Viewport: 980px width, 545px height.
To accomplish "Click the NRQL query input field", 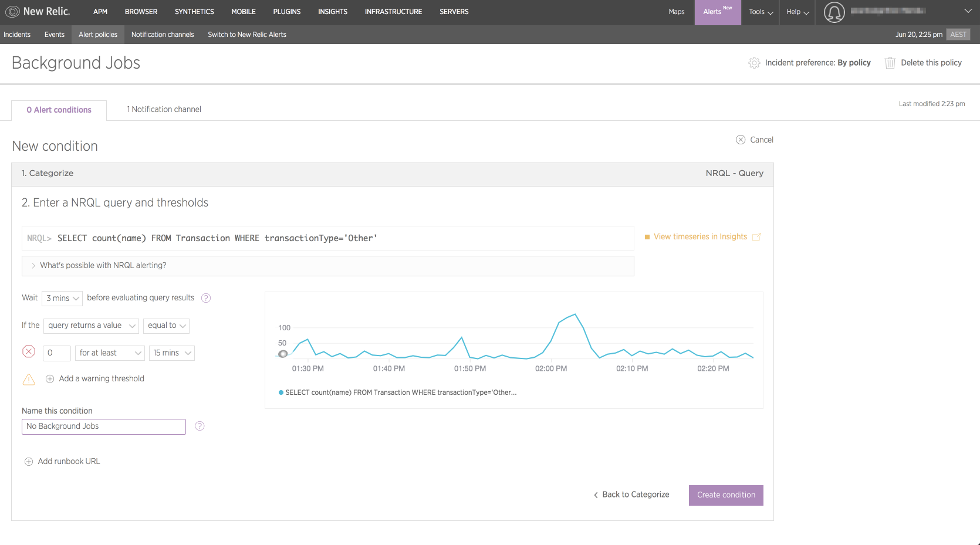I will pos(328,238).
